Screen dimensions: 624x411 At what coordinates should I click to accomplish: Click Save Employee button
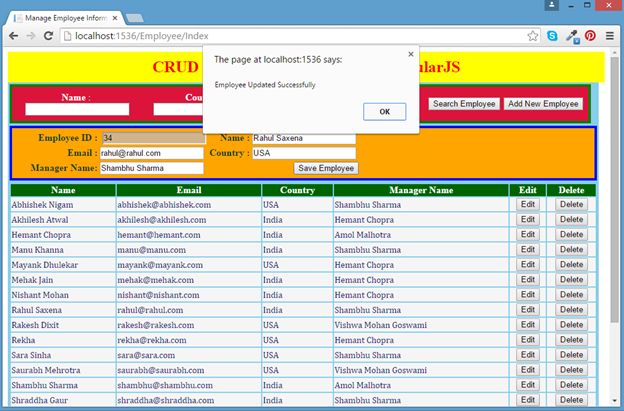point(326,168)
